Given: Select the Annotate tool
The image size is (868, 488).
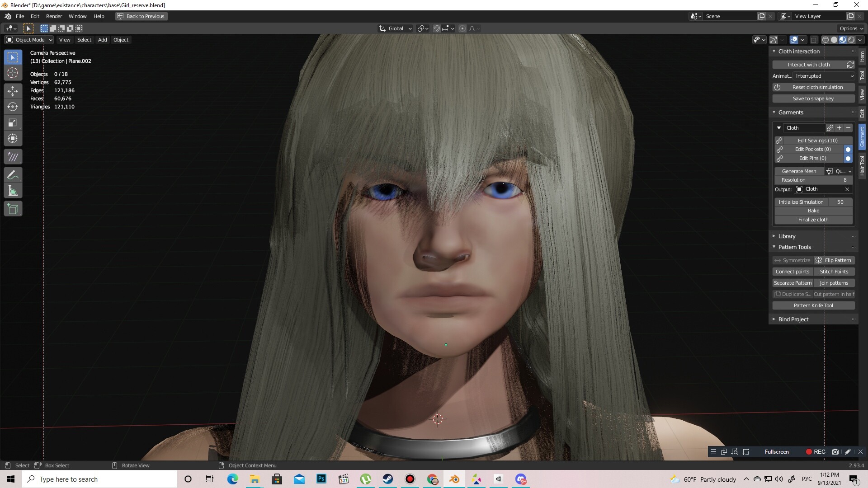Looking at the screenshot, I should (x=13, y=174).
